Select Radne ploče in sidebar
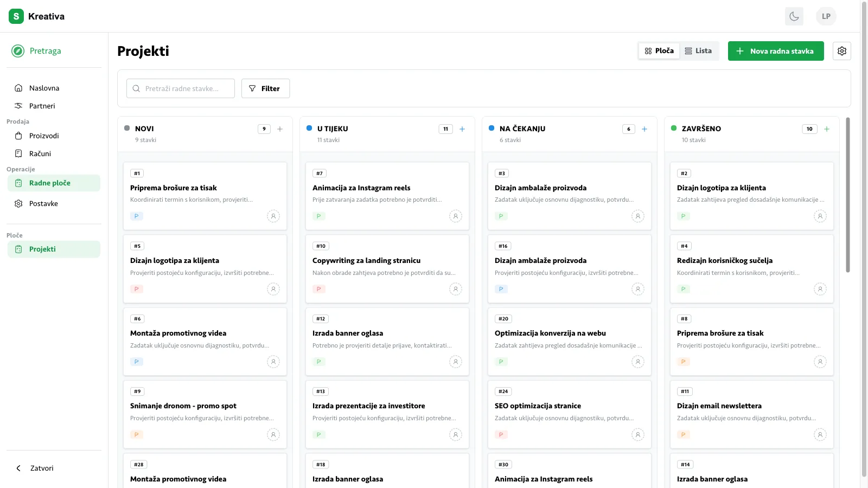 click(x=54, y=183)
